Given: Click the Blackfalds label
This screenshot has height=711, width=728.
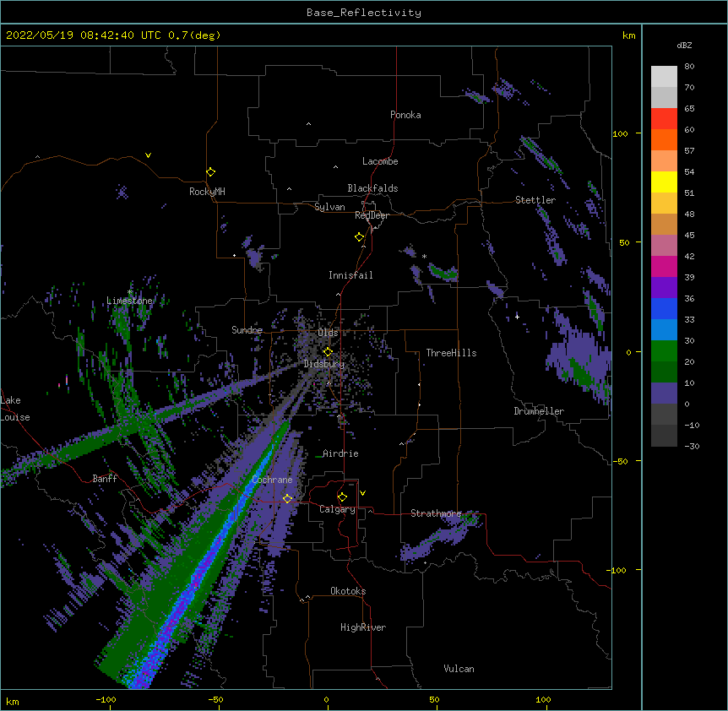Looking at the screenshot, I should (x=372, y=188).
